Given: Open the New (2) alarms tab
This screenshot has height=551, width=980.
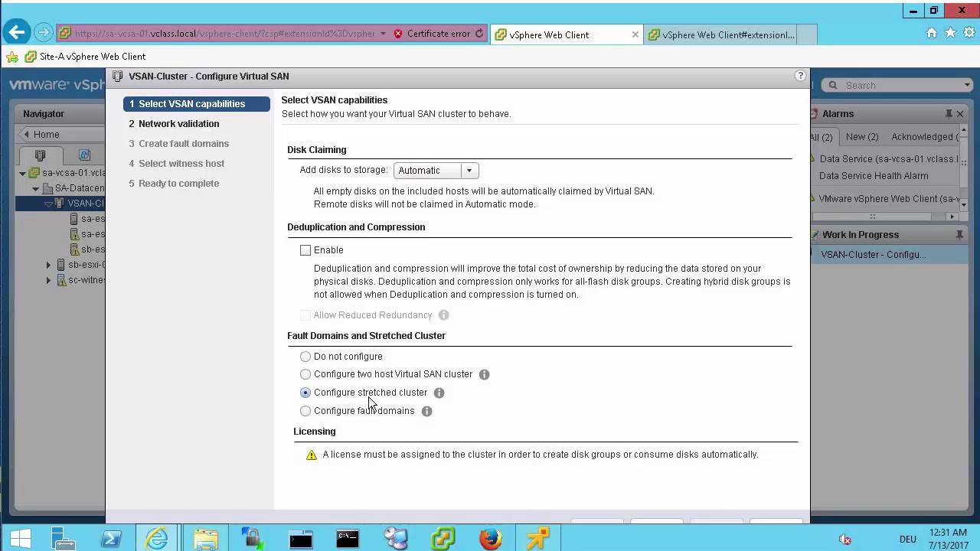Looking at the screenshot, I should click(862, 137).
